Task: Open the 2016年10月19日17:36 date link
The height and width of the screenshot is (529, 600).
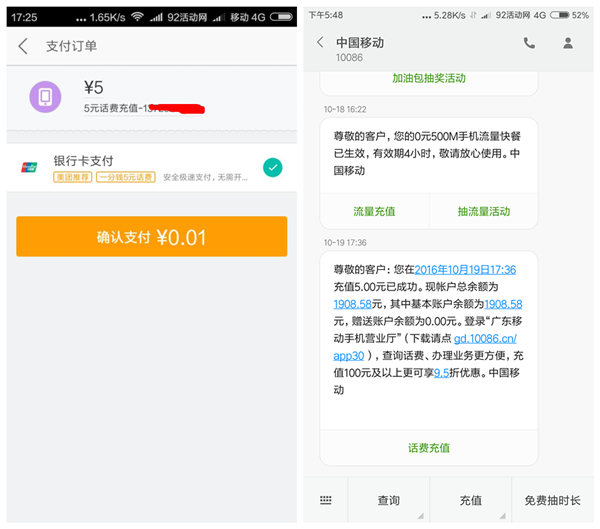Action: 465,270
